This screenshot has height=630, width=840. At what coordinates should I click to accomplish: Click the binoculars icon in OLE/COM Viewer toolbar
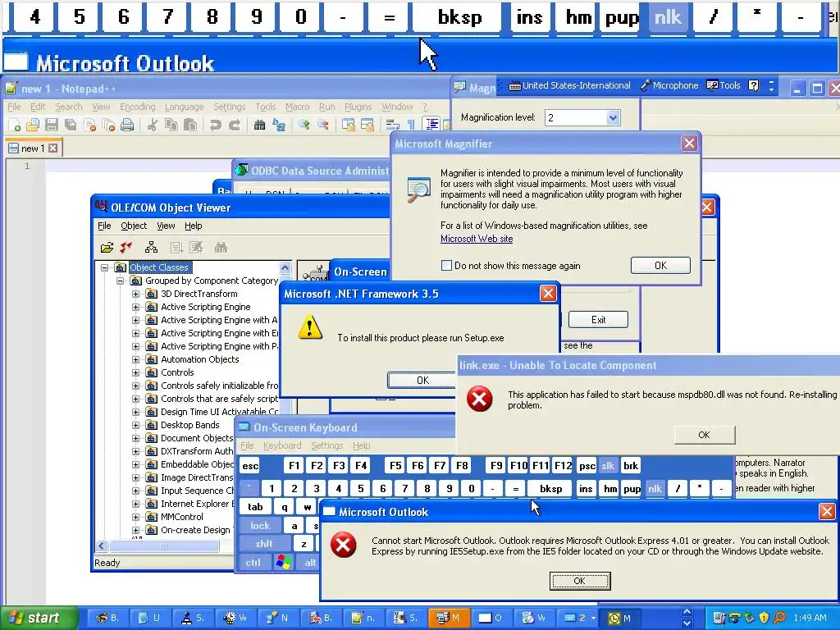point(221,248)
